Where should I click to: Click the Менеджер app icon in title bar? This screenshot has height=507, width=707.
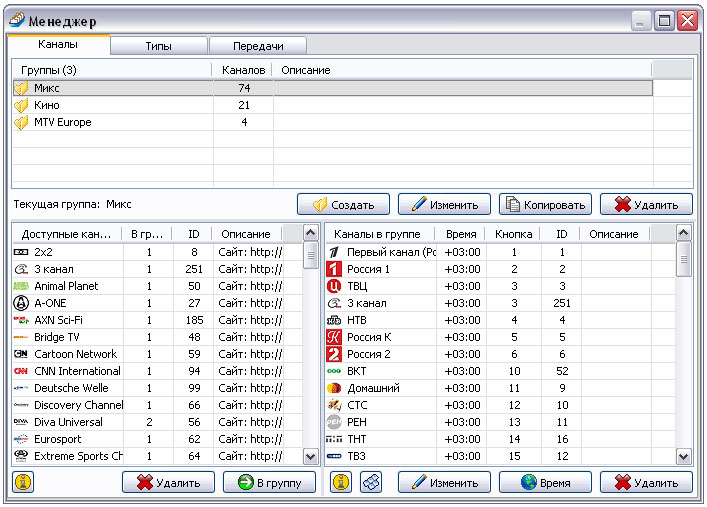(17, 20)
